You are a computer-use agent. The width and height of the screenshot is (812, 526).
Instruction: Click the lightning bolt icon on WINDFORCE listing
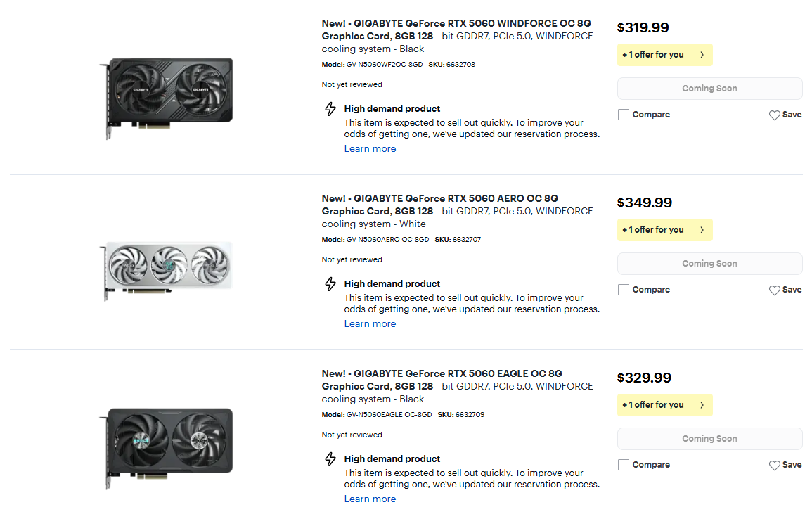(330, 109)
